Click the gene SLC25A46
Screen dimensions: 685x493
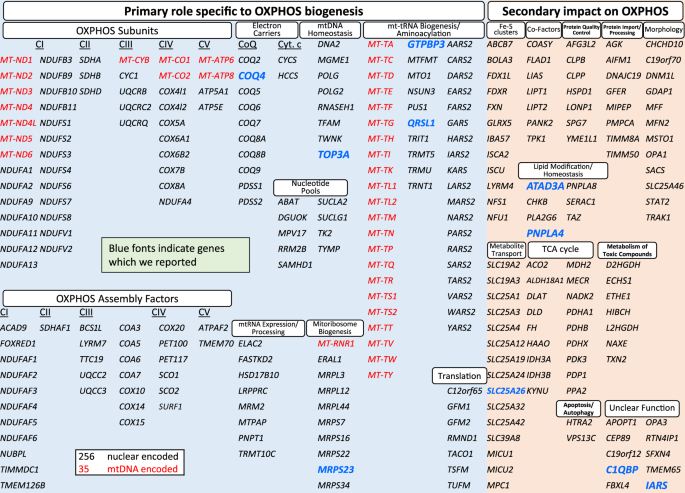664,186
